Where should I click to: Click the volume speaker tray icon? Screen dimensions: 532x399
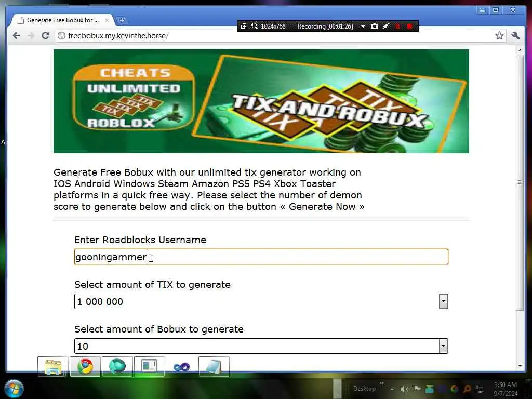pos(404,389)
